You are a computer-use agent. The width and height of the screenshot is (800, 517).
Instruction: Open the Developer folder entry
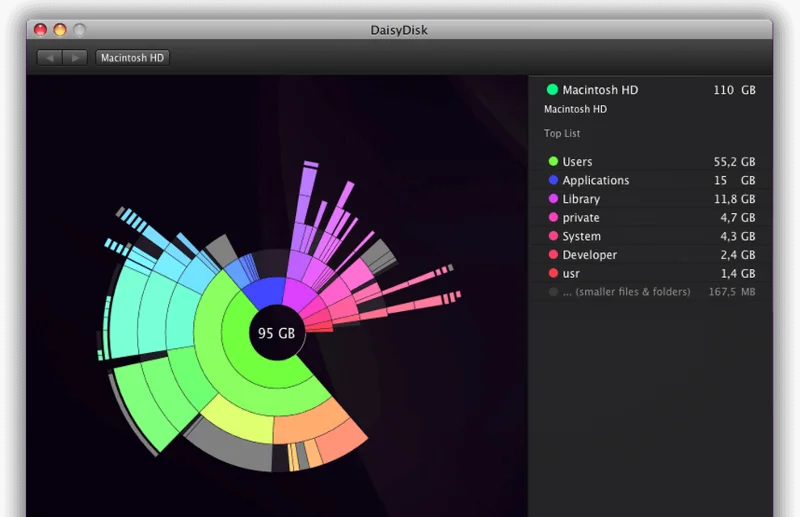[x=589, y=255]
